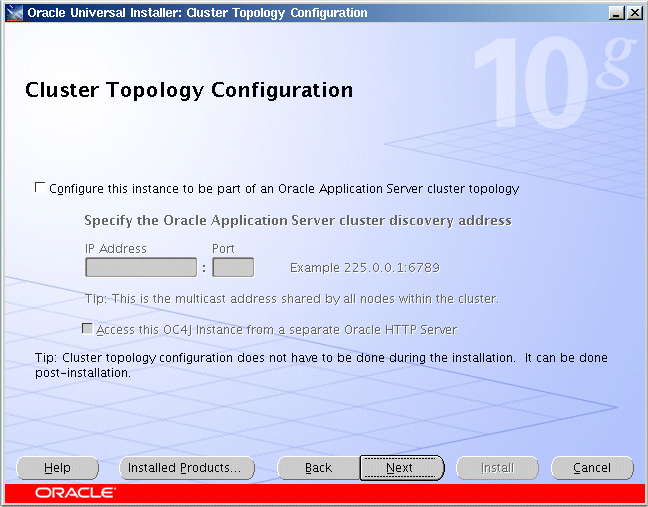Screen dimensions: 648x507
Task: Click the multicast address tip text
Action: 292,298
